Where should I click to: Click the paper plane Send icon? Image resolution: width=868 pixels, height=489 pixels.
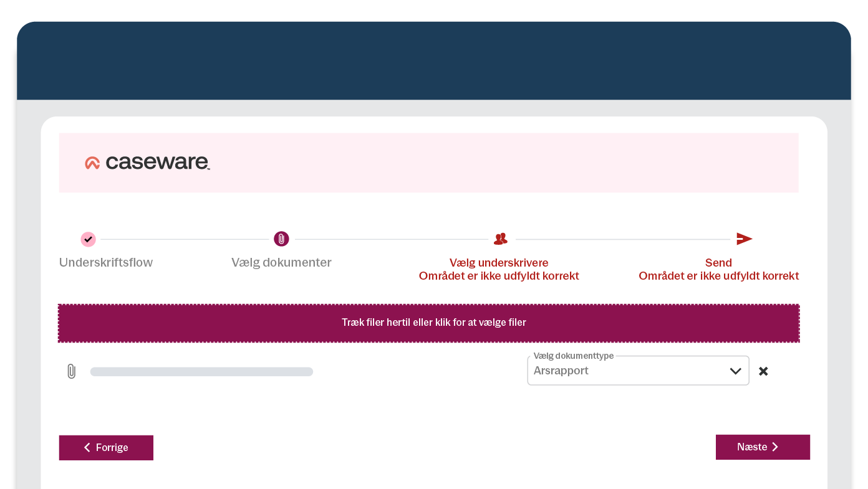(x=744, y=239)
